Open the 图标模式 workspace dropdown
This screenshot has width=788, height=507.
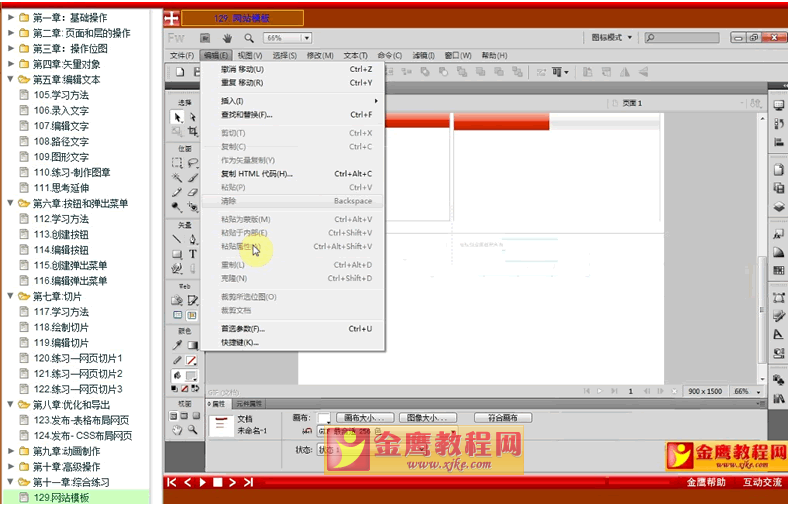point(611,37)
